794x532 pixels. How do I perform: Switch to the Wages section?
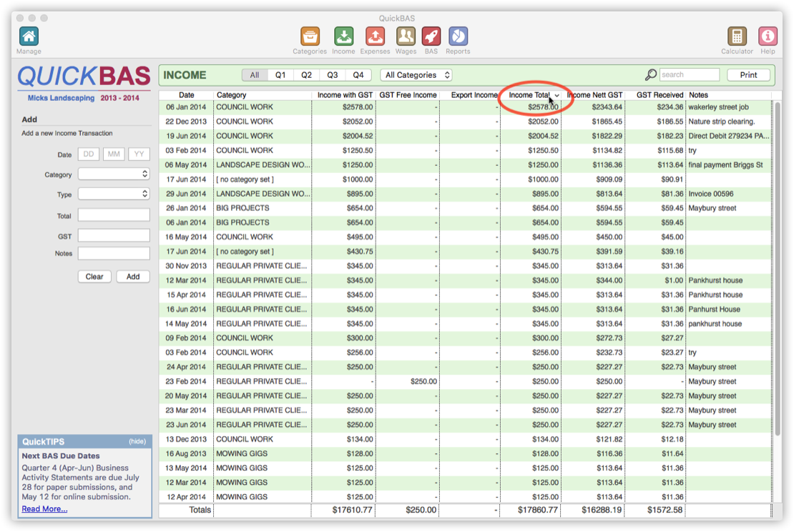[x=406, y=34]
